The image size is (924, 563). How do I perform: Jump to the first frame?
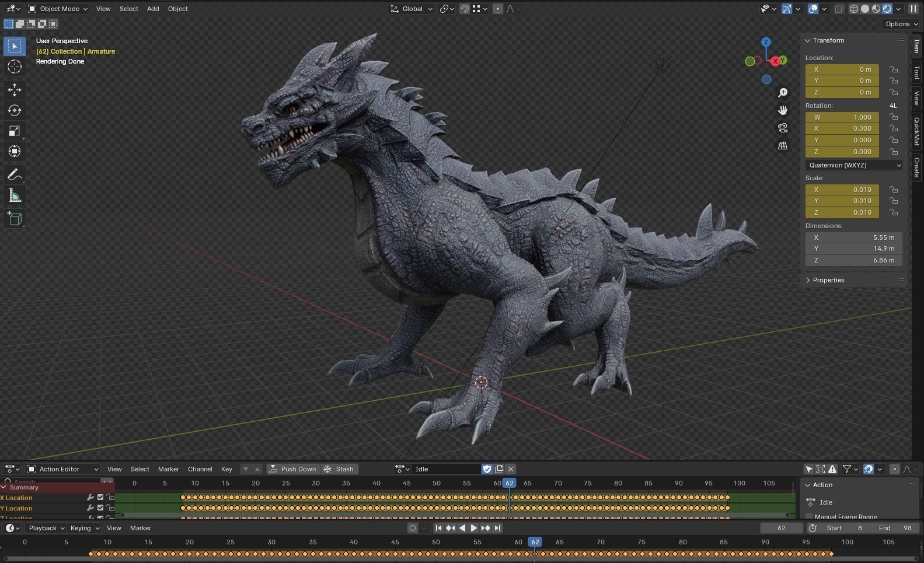[438, 528]
